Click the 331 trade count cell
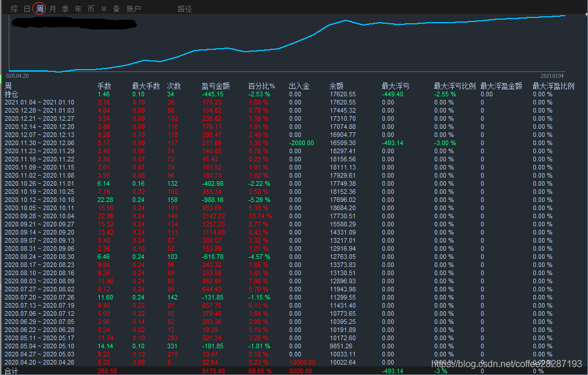 172,346
